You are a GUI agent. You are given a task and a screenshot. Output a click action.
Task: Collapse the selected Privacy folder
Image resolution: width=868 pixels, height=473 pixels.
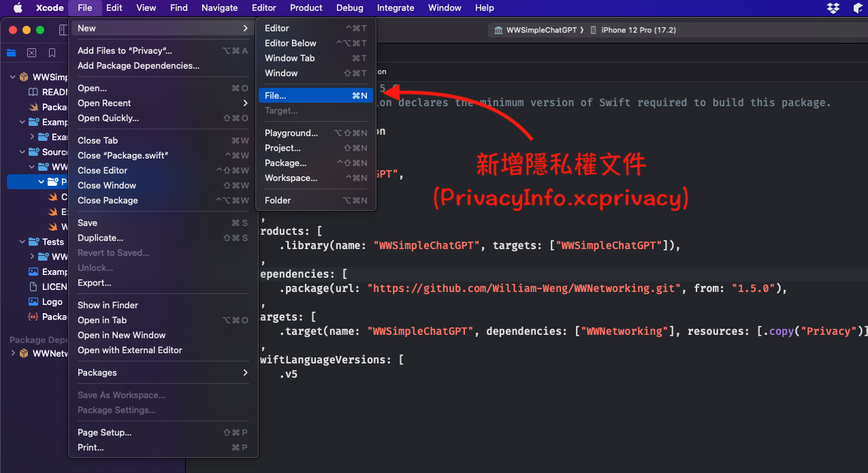(42, 182)
